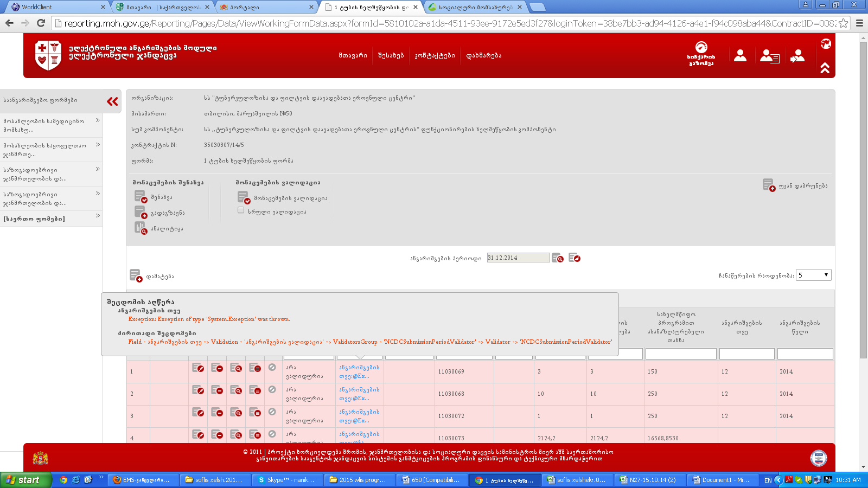This screenshot has width=868, height=488.
Task: Click the globe language icon
Action: click(x=826, y=44)
